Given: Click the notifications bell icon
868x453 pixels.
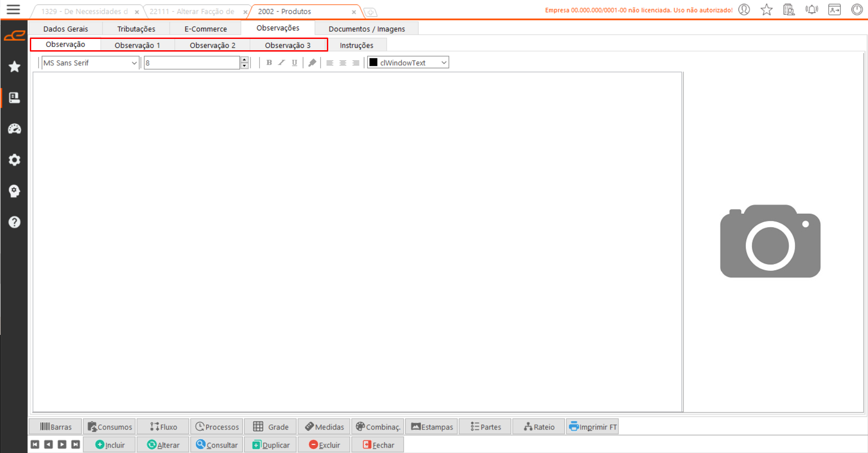Looking at the screenshot, I should tap(811, 10).
